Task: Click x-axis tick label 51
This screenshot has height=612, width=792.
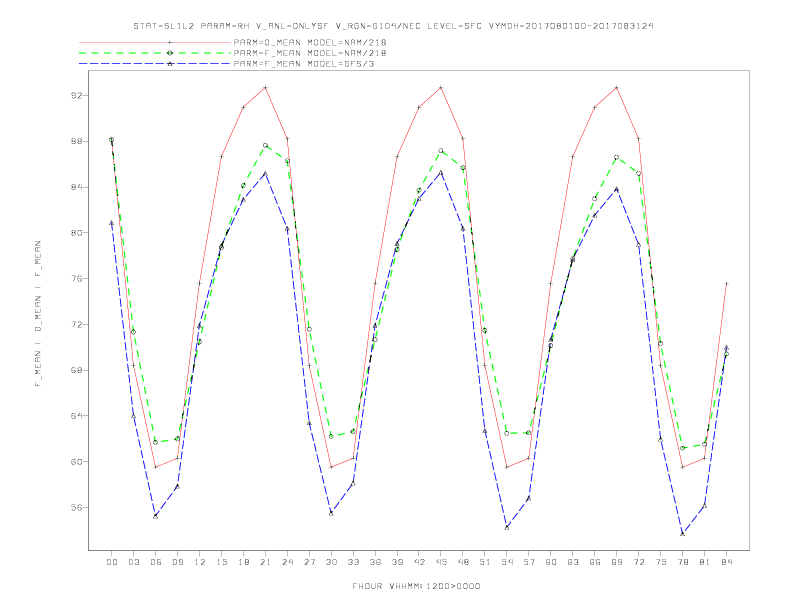Action: [x=485, y=562]
